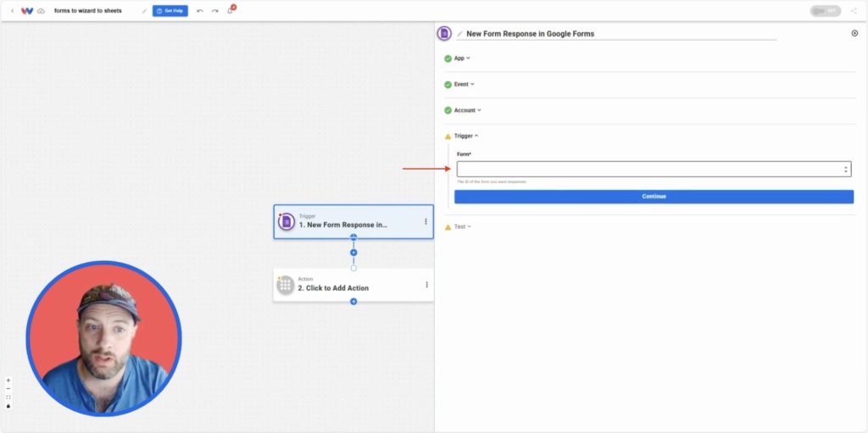Expand the App section
Screen dimensions: 868x433
click(462, 58)
